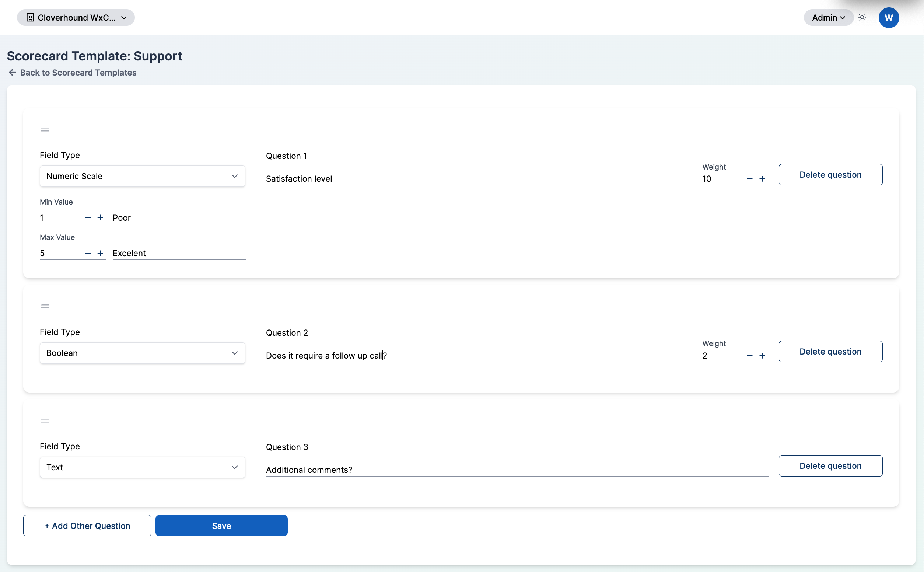Image resolution: width=924 pixels, height=572 pixels.
Task: Open the Admin dropdown menu
Action: click(x=828, y=17)
